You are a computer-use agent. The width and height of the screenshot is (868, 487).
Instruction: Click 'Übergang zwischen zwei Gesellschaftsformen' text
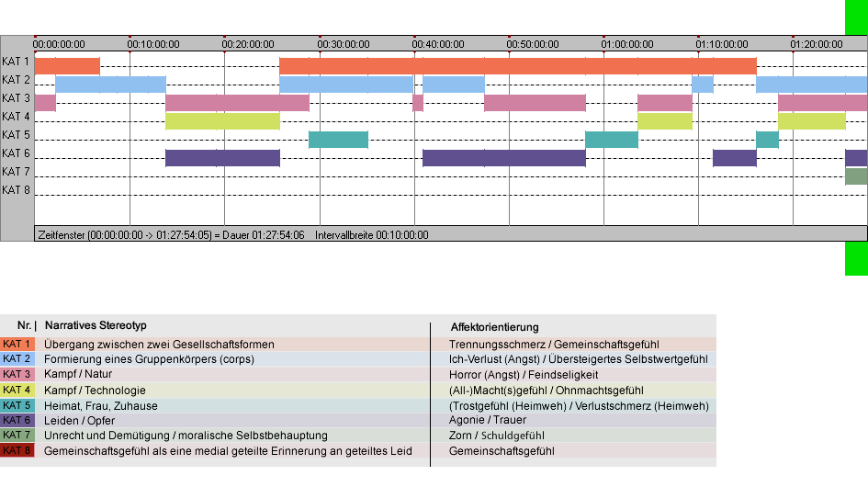coord(159,345)
